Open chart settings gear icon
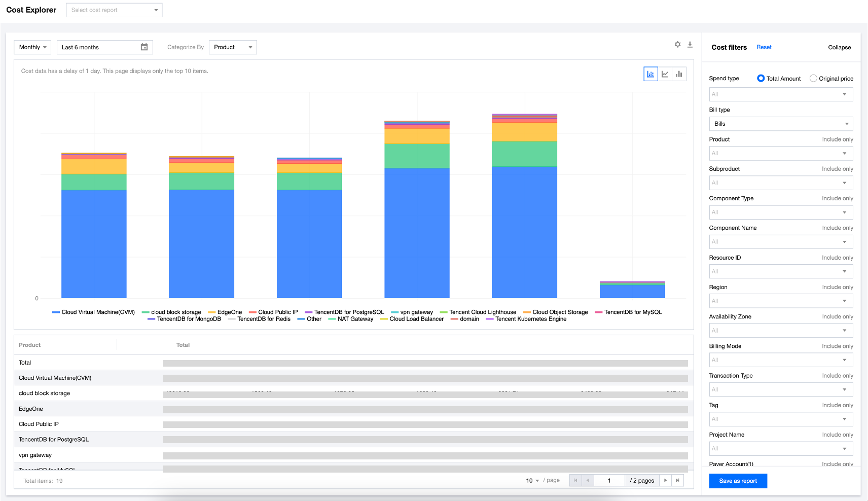Screen dimensions: 868x501 click(677, 45)
